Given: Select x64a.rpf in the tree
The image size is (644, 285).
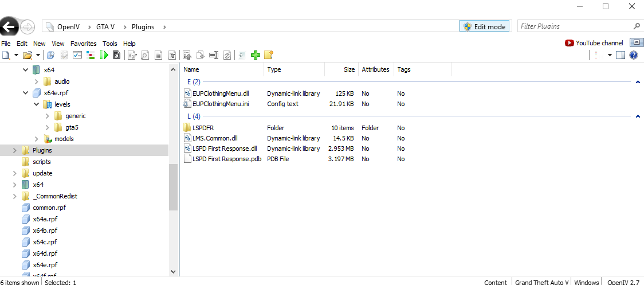Looking at the screenshot, I should coord(45,219).
